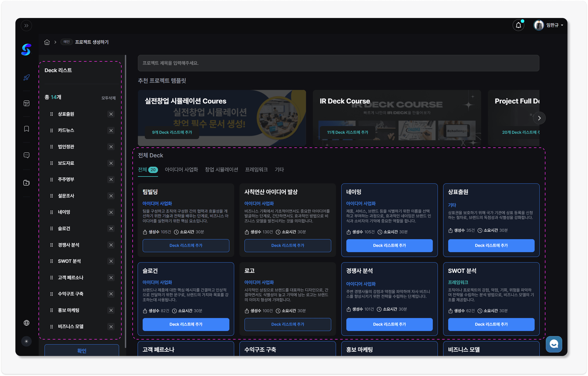
Task: Toggle the light/dark theme sun button
Action: pos(26,341)
